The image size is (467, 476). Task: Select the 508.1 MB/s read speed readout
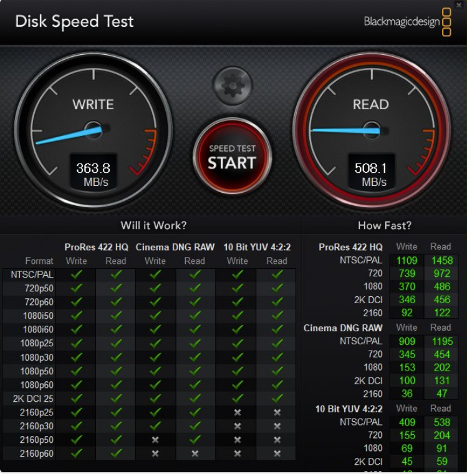371,174
